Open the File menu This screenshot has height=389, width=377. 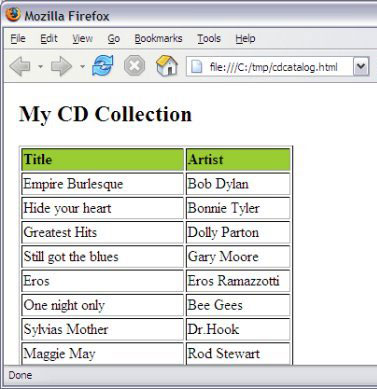pyautogui.click(x=18, y=39)
